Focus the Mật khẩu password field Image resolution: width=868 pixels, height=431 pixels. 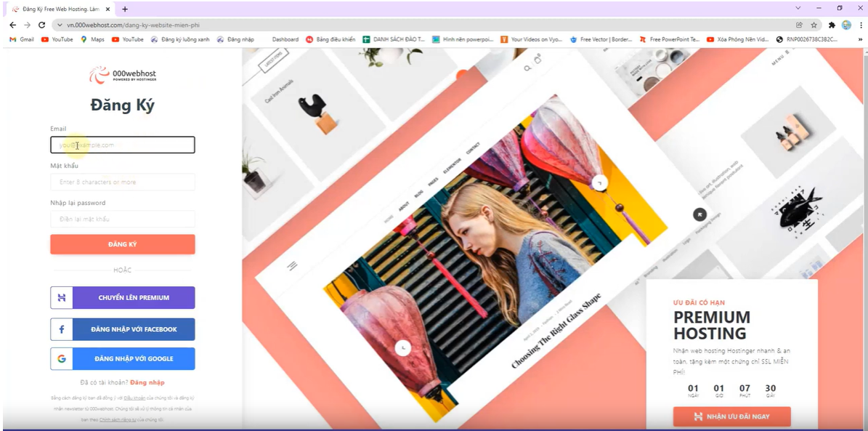(x=122, y=182)
